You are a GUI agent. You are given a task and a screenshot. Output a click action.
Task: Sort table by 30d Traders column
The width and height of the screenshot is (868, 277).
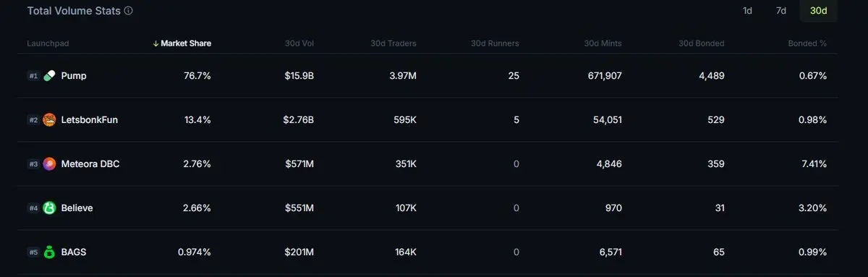pos(393,44)
